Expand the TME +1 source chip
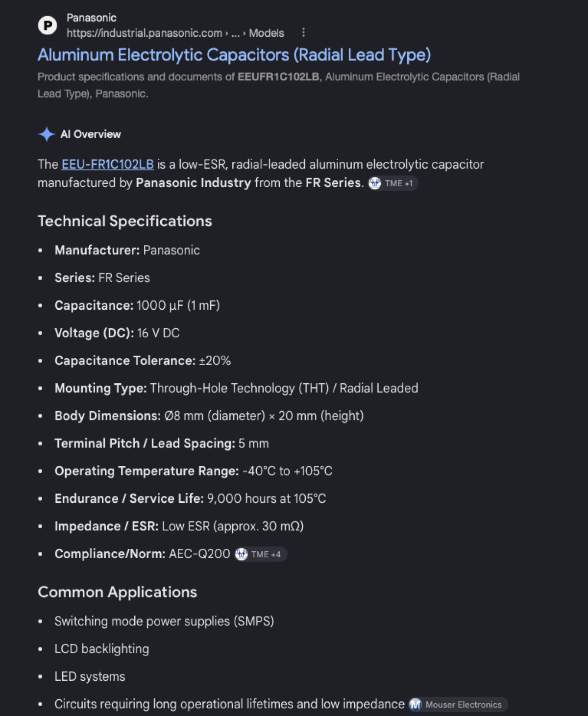Viewport: 588px width, 716px height. pos(393,183)
